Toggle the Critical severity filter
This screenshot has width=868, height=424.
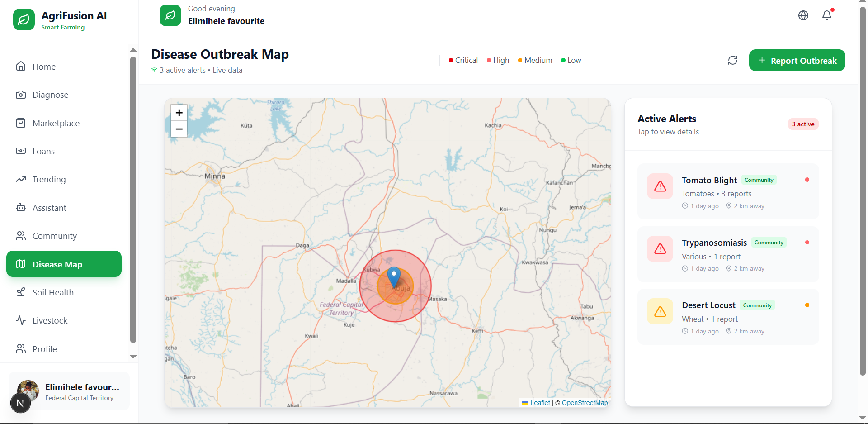click(462, 60)
